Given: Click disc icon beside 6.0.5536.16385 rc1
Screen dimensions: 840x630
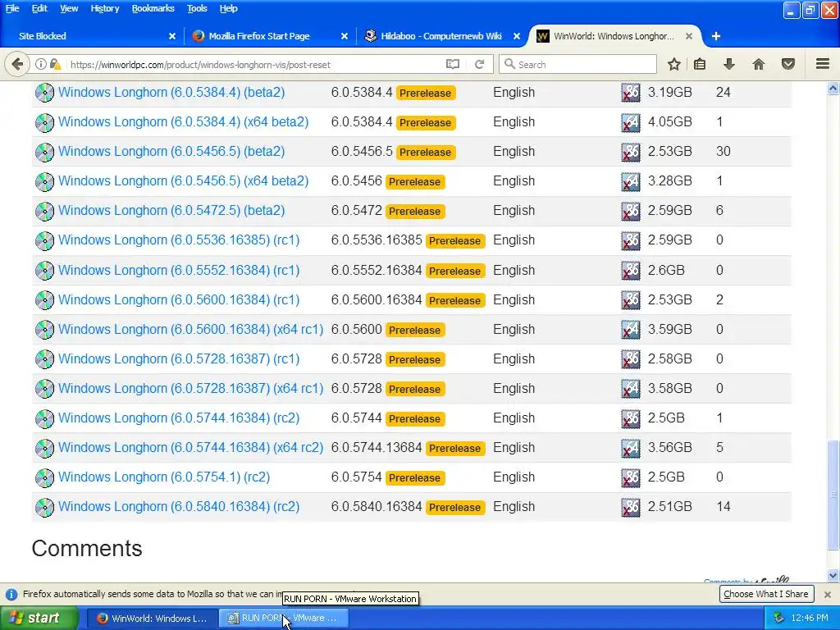Looking at the screenshot, I should [x=44, y=240].
